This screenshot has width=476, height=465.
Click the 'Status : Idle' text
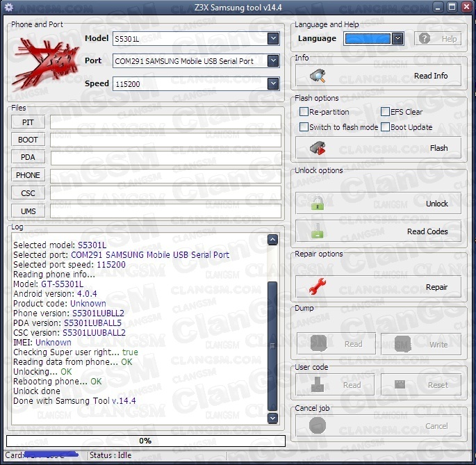110,455
